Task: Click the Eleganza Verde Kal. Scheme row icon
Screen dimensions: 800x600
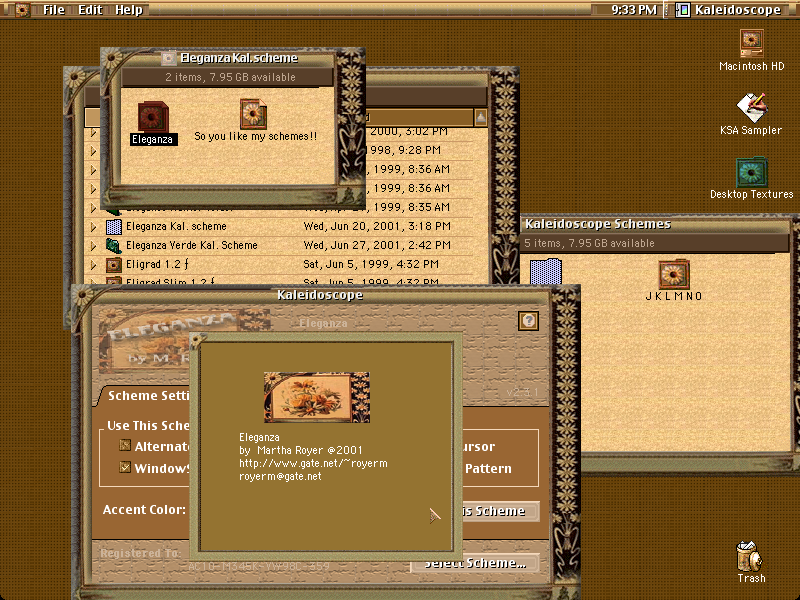Action: click(x=113, y=245)
